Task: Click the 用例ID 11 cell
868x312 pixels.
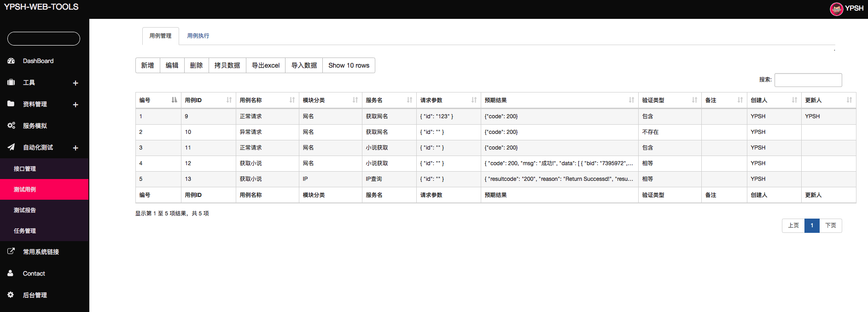Action: [208, 148]
